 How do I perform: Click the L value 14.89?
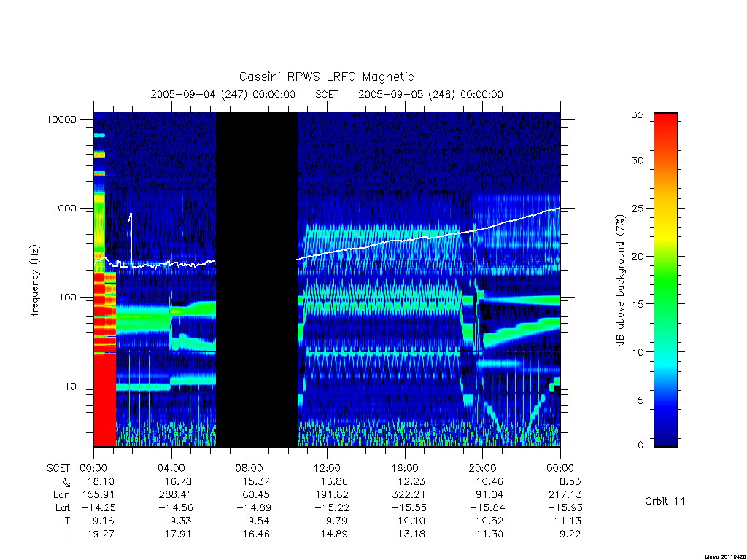[334, 534]
